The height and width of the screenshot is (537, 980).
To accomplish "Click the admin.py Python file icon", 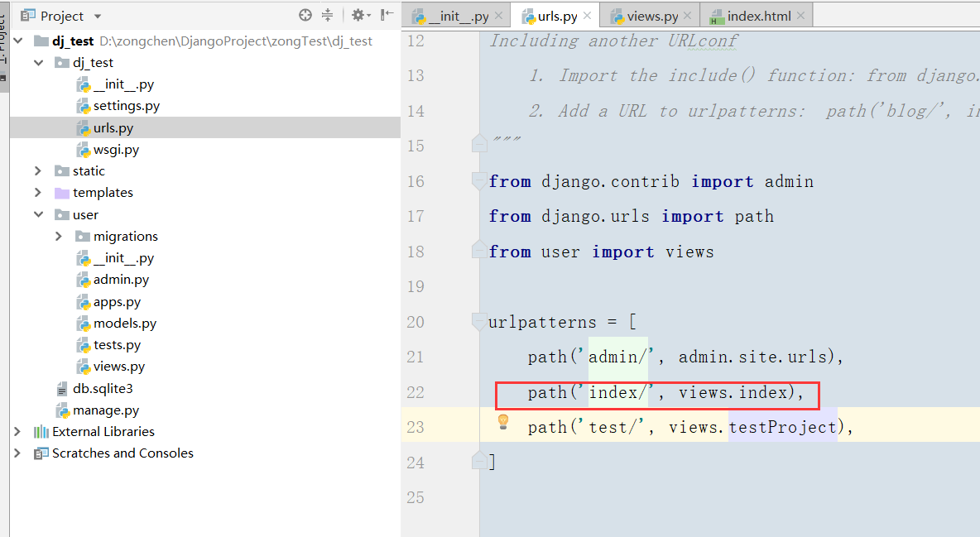I will coord(83,280).
